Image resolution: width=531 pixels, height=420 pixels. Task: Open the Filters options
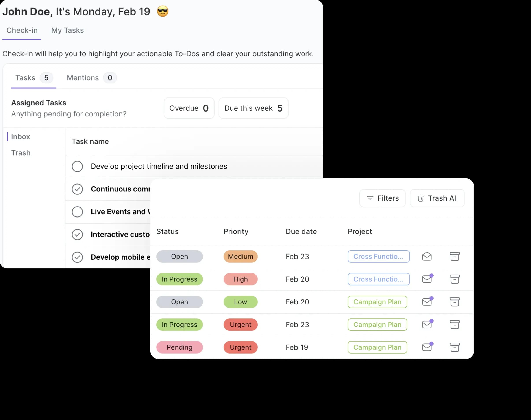click(382, 198)
